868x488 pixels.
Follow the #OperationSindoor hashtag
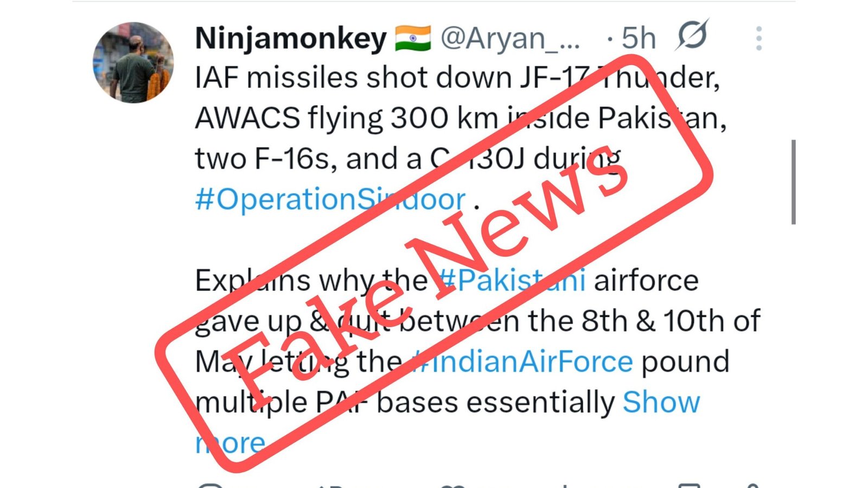[x=330, y=199]
